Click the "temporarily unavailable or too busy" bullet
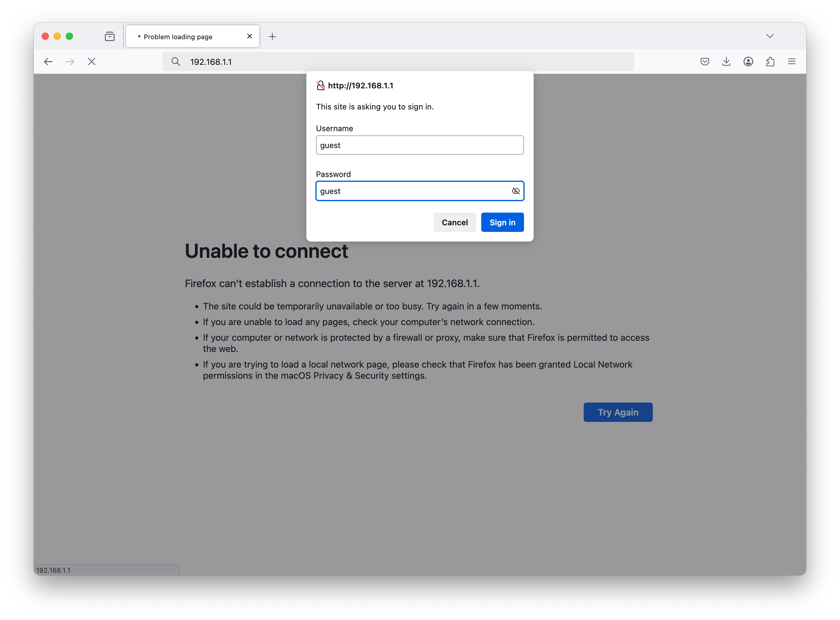 (x=372, y=306)
